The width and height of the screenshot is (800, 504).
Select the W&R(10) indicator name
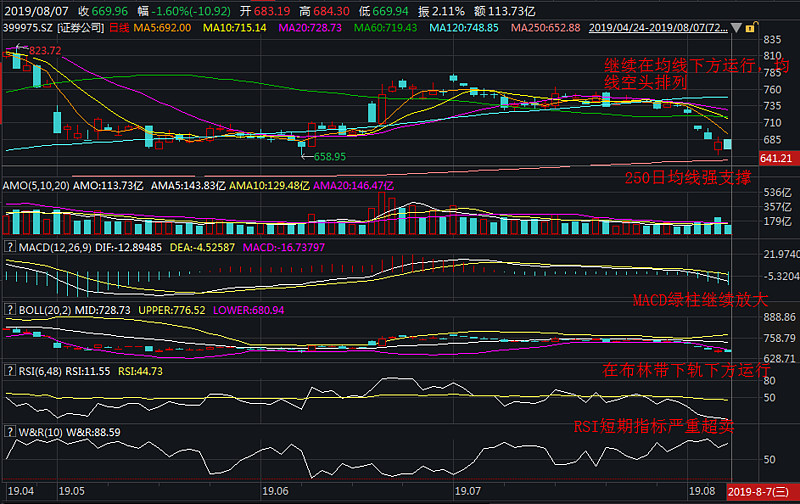[x=41, y=433]
